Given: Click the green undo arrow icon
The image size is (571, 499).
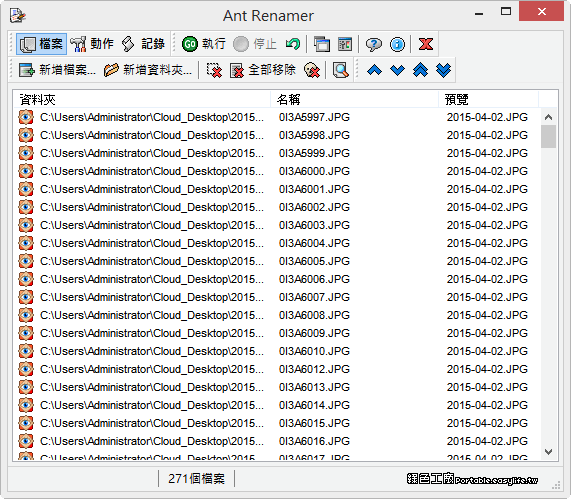Looking at the screenshot, I should [292, 44].
